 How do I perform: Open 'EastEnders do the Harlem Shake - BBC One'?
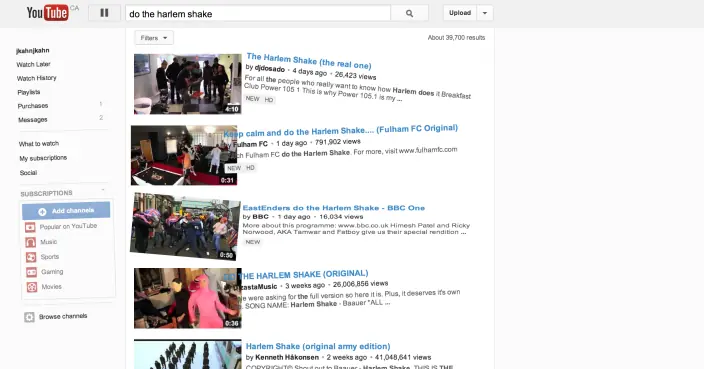(334, 208)
